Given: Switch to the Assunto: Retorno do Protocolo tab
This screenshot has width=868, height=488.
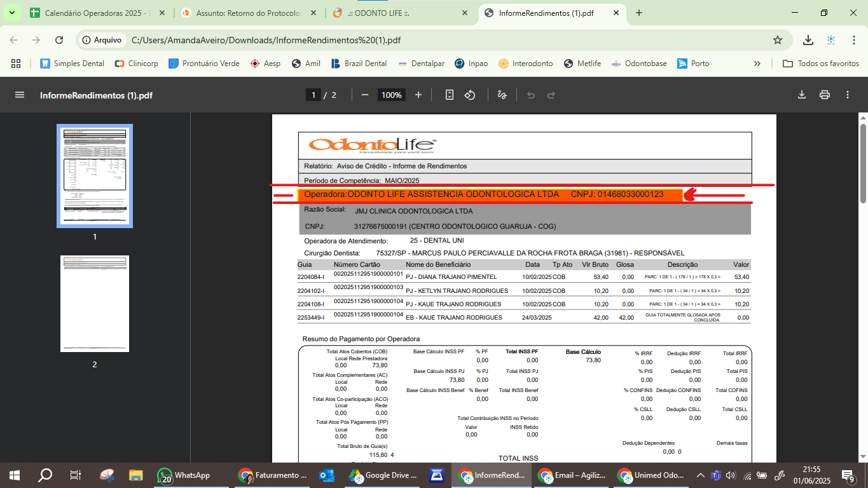Looking at the screenshot, I should point(242,13).
